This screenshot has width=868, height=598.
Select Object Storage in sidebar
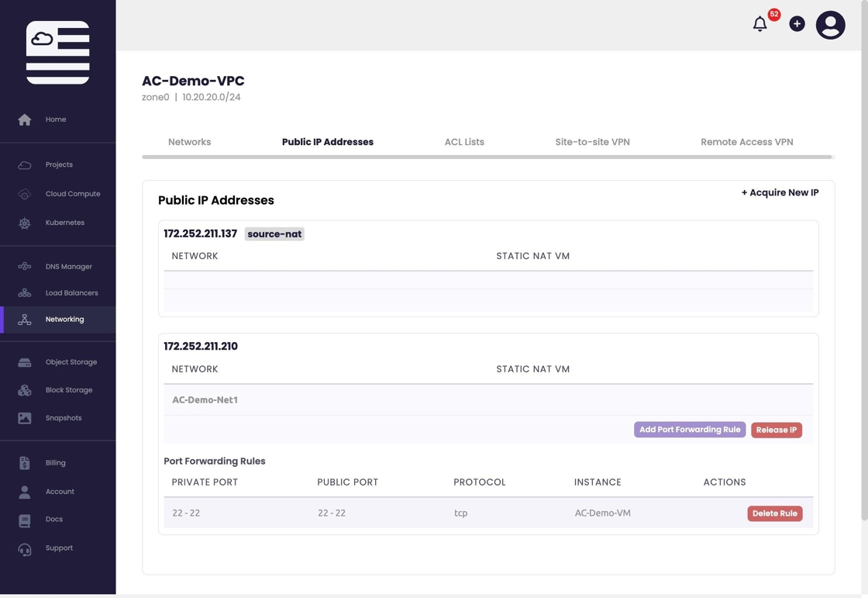click(71, 362)
